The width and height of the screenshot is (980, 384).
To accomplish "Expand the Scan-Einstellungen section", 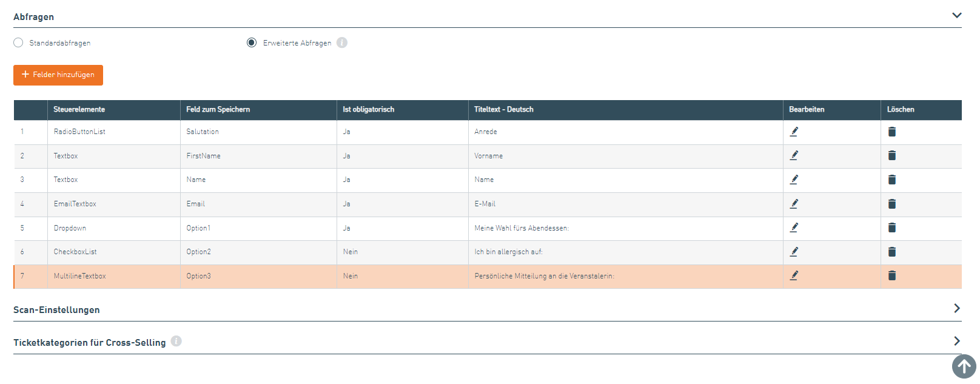I will (956, 309).
